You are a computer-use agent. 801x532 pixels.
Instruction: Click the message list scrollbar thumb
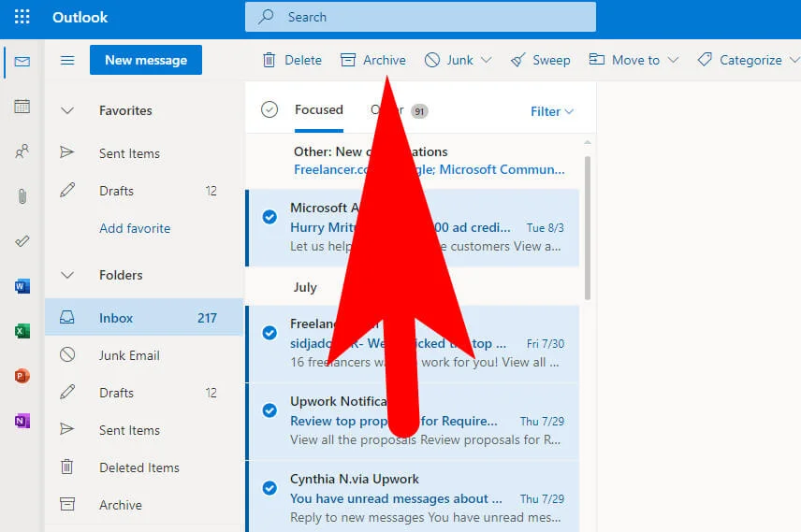click(588, 228)
